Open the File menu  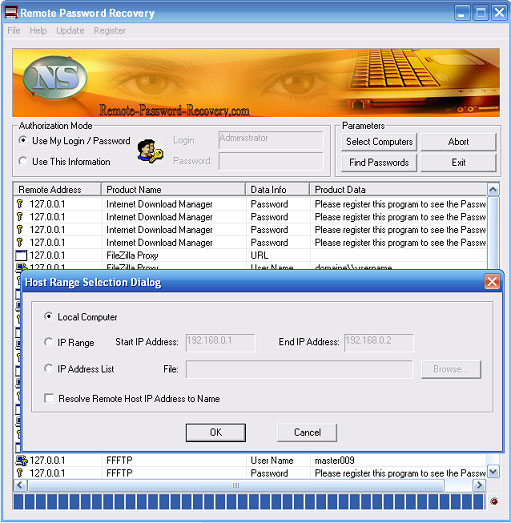coord(14,31)
